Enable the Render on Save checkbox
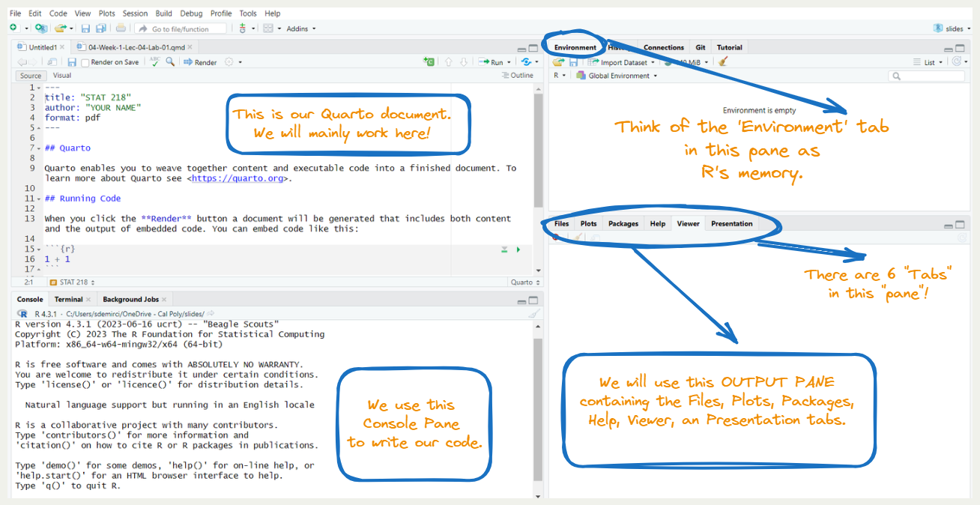The height and width of the screenshot is (505, 980). pyautogui.click(x=85, y=63)
